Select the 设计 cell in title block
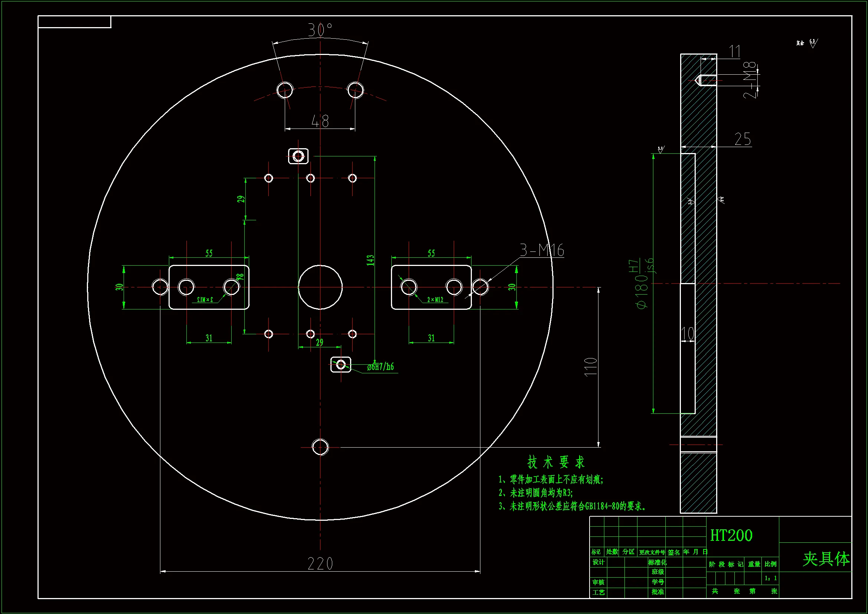 click(598, 562)
